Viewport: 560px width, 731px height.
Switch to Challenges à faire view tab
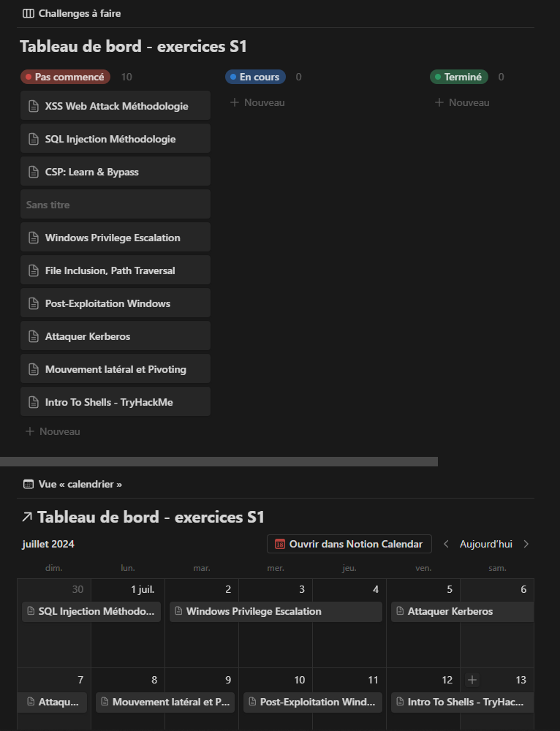(x=79, y=13)
